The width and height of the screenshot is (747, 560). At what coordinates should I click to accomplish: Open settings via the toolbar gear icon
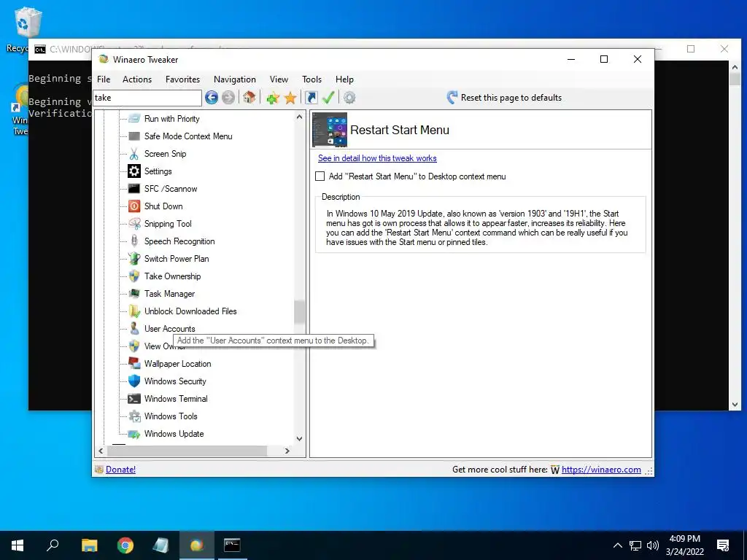pos(349,98)
